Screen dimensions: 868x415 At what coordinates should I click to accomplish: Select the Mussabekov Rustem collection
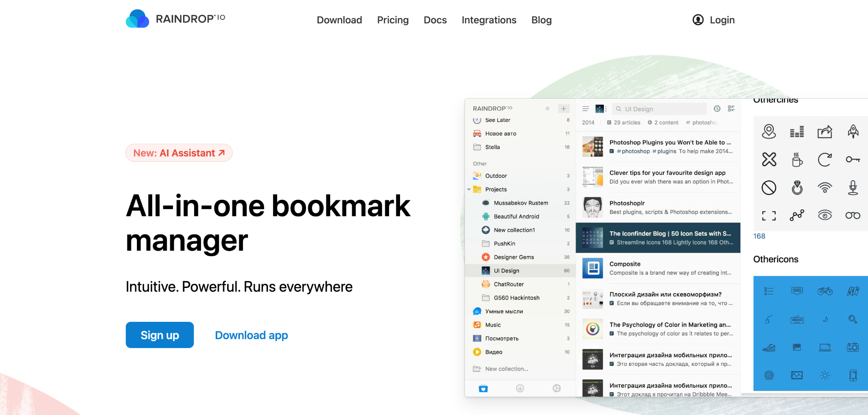coord(520,203)
